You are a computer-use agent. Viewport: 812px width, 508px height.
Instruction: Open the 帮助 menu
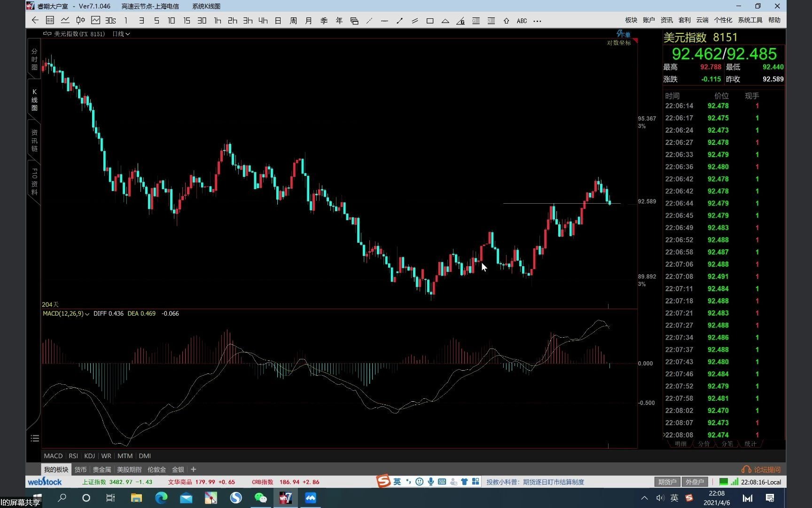pyautogui.click(x=774, y=20)
